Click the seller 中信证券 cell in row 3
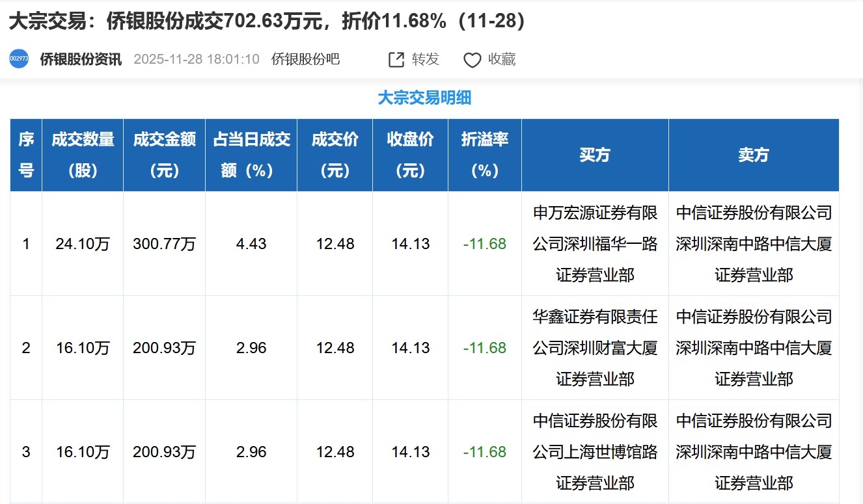Screen dimensions: 863x504 pos(754,452)
